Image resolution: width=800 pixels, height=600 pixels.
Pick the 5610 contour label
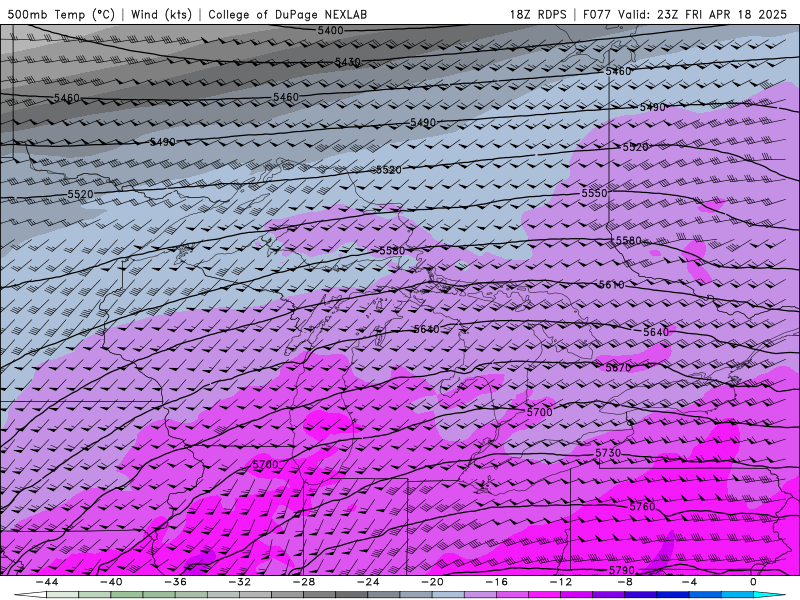611,285
